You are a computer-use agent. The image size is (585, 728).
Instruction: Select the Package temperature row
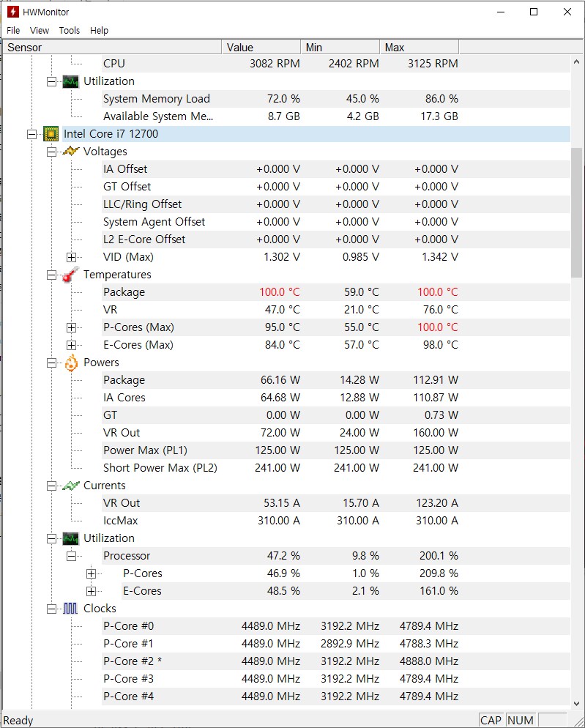click(x=336, y=292)
